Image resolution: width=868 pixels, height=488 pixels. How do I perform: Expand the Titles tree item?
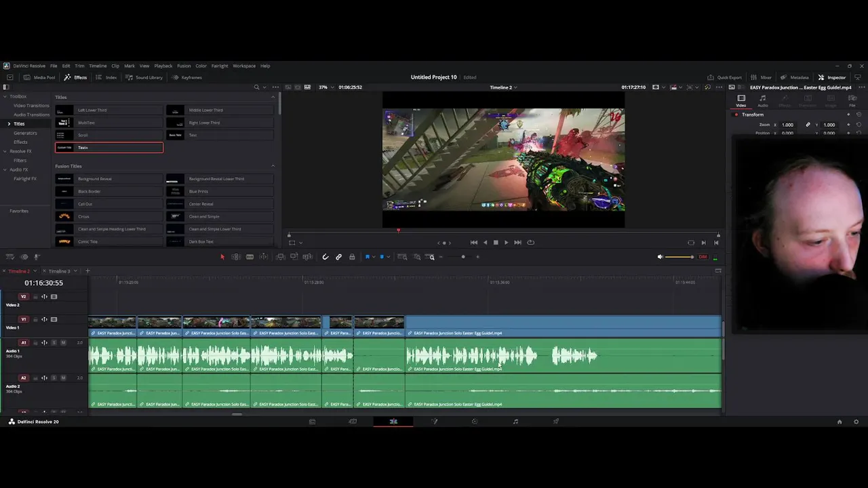[x=9, y=124]
